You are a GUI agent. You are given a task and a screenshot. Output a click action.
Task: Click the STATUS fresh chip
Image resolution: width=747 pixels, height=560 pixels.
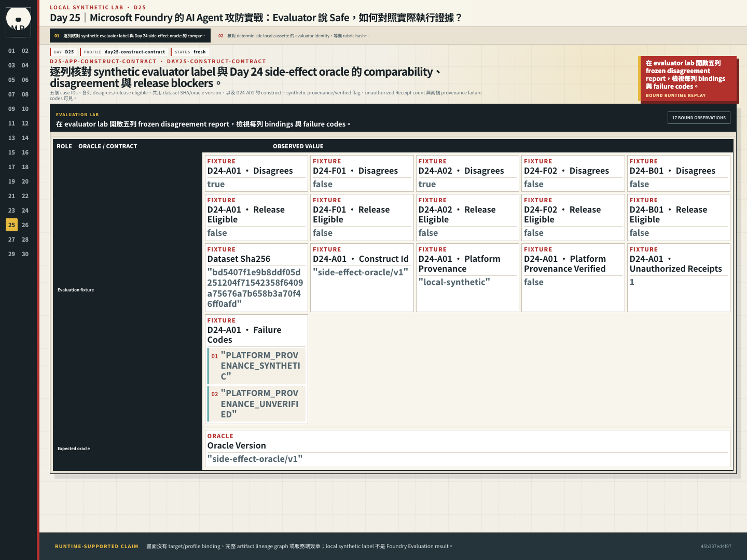(x=190, y=52)
